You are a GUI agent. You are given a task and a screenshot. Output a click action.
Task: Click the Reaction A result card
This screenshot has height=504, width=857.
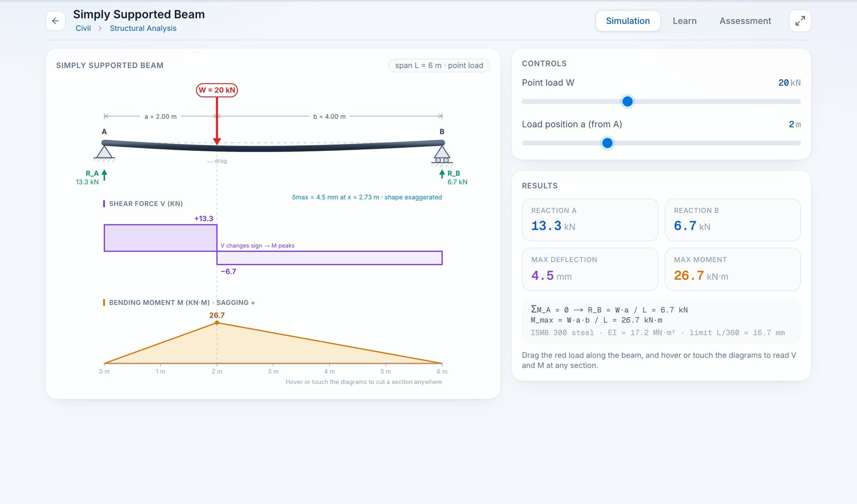pyautogui.click(x=590, y=219)
